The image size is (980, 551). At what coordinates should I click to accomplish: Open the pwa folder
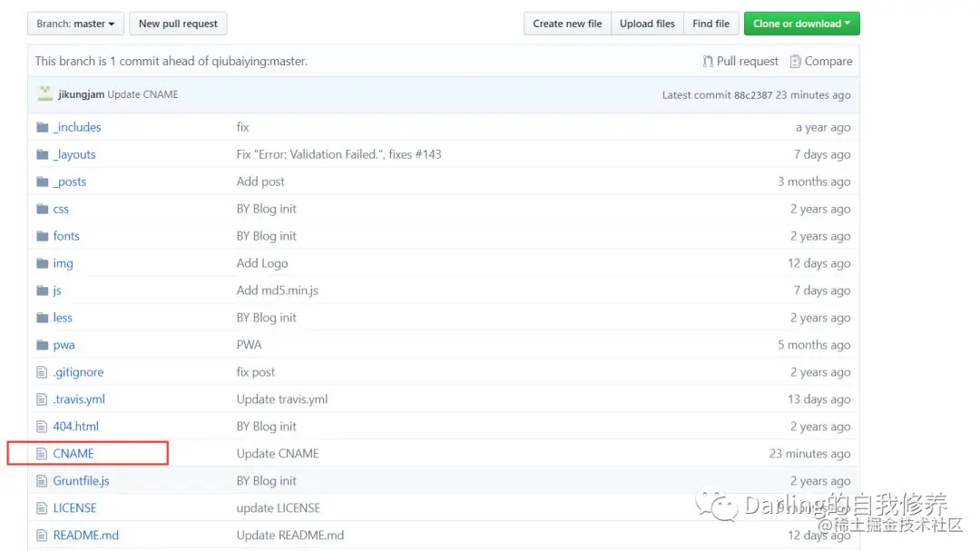[64, 345]
